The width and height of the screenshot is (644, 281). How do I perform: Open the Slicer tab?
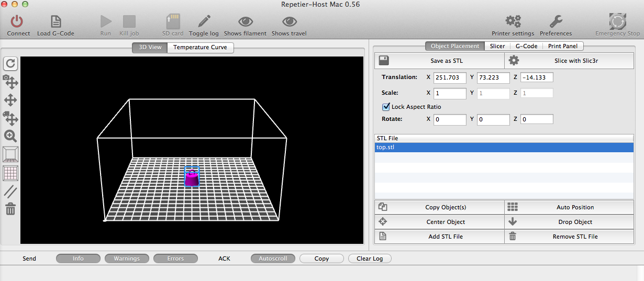[x=497, y=46]
